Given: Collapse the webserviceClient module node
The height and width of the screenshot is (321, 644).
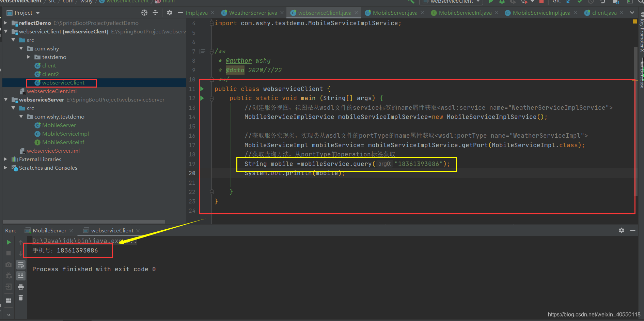Looking at the screenshot, I should click(x=5, y=31).
